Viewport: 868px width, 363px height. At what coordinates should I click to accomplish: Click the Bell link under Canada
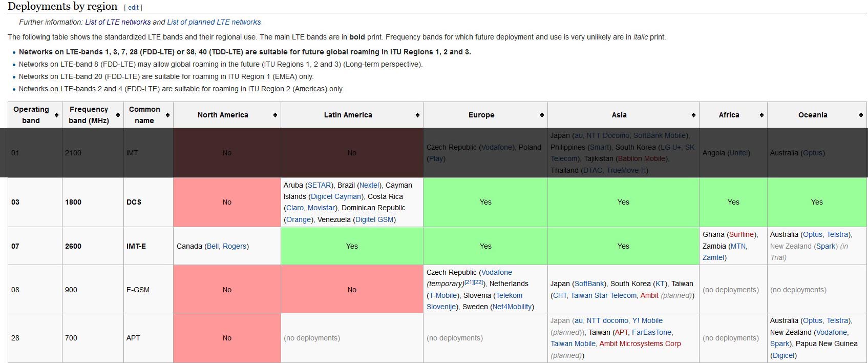(213, 246)
